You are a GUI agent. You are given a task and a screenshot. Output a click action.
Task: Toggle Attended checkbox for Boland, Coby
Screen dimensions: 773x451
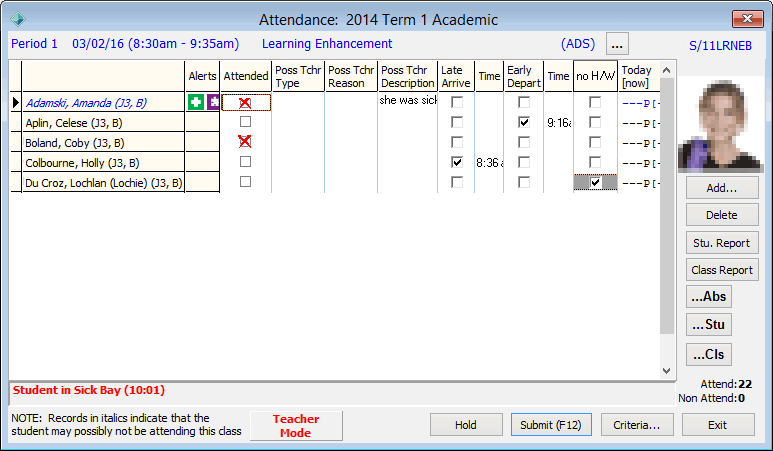[245, 142]
